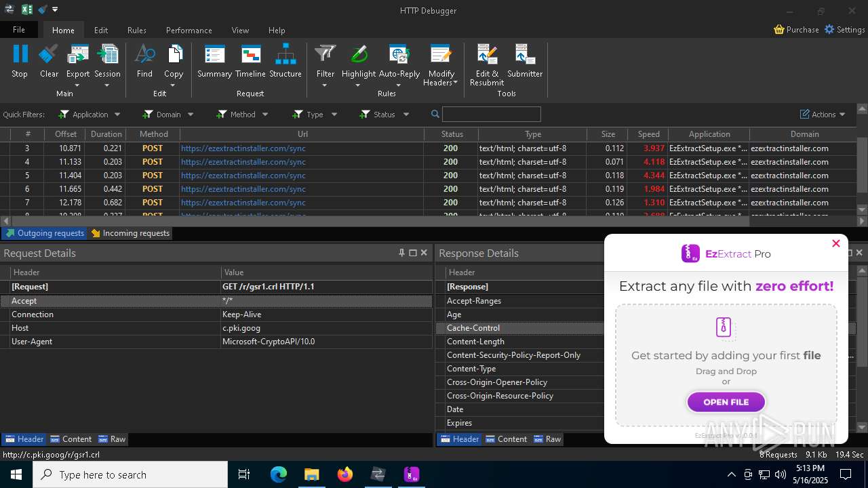Screen dimensions: 868x488
Task: Show response Content tab
Action: tap(506, 439)
